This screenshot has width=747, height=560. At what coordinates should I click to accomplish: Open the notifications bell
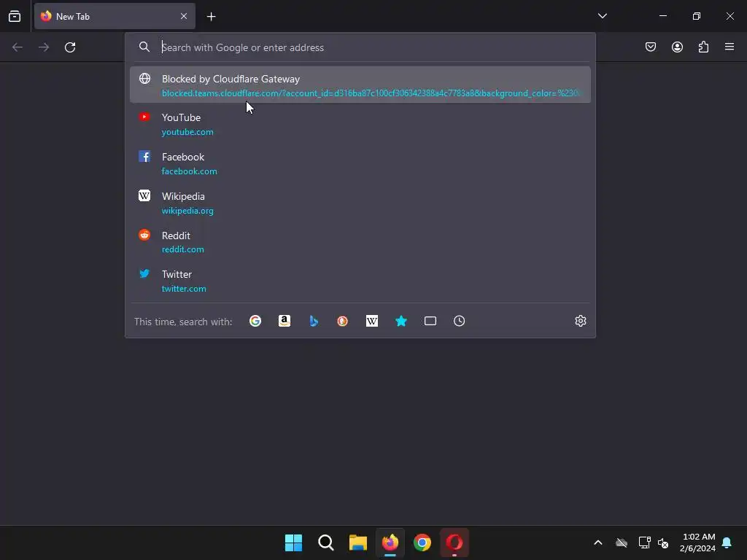[x=727, y=542]
